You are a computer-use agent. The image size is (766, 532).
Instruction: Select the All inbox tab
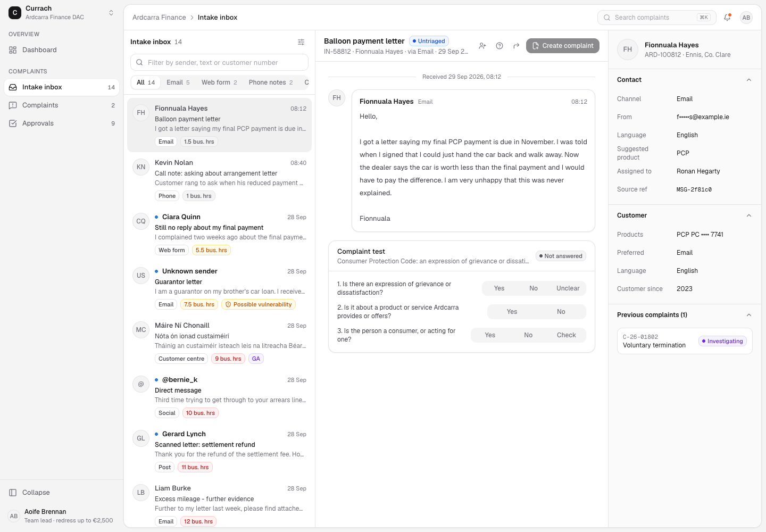click(x=146, y=82)
